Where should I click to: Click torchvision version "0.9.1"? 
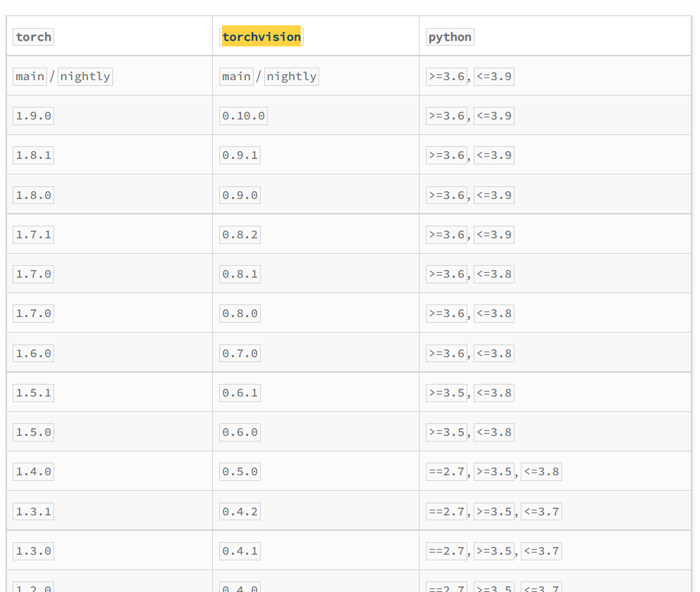click(240, 155)
